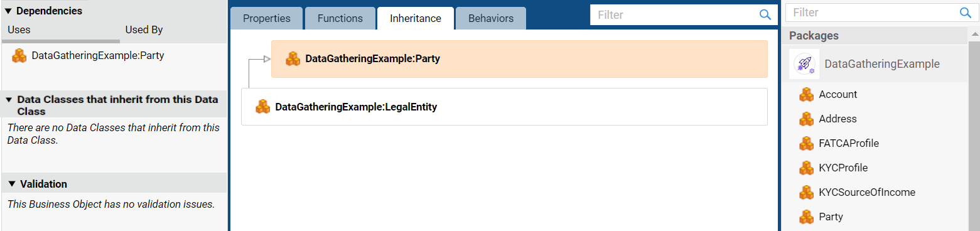Click the DataGatheringExample package rocket icon

tap(804, 64)
